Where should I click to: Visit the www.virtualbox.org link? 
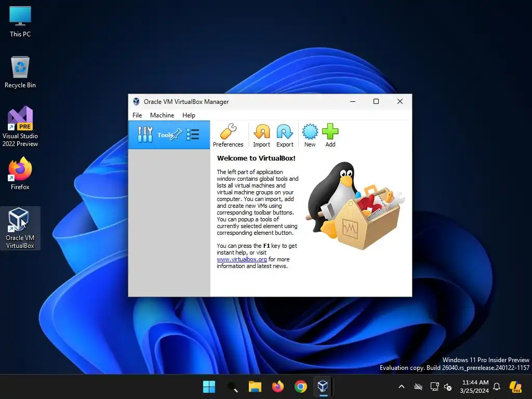point(242,259)
